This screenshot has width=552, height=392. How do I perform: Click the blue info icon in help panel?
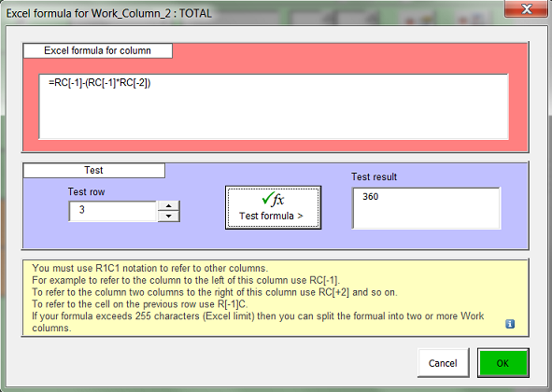click(x=510, y=324)
